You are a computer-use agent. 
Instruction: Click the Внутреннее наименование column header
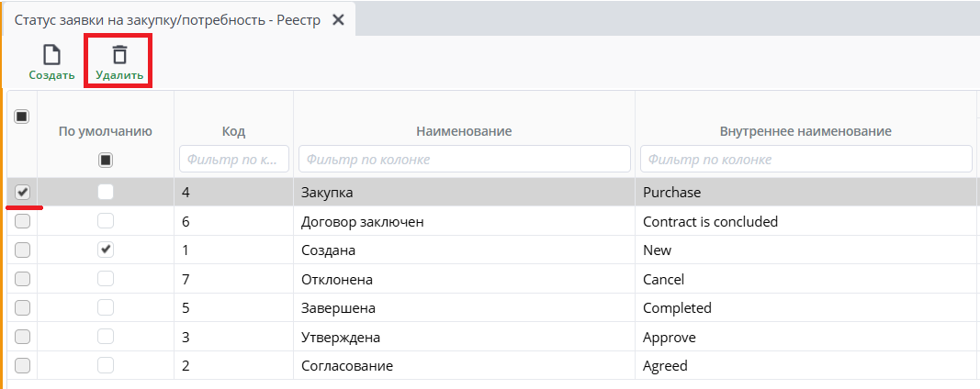[x=805, y=131]
